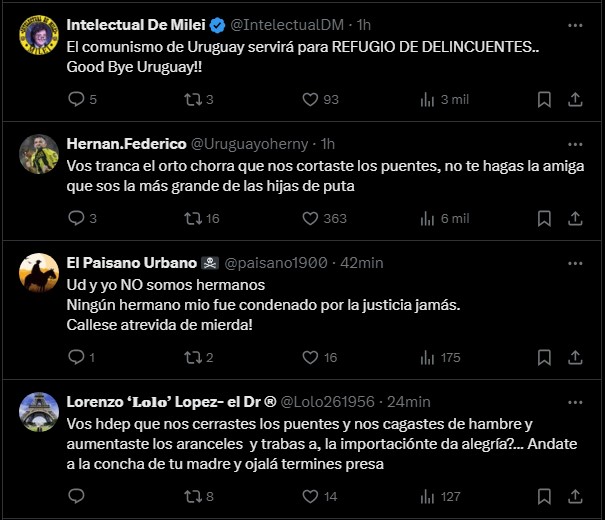
Task: Bookmark Intelectual De Milei's tweet
Action: 544,99
